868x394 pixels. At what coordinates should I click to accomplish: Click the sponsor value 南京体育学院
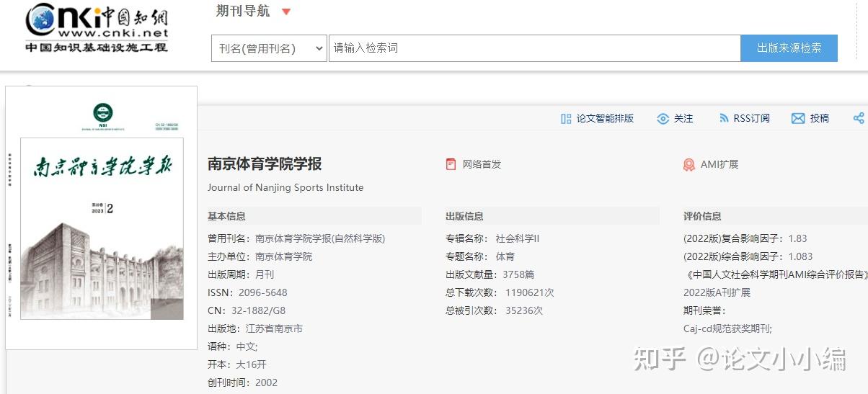pyautogui.click(x=284, y=256)
